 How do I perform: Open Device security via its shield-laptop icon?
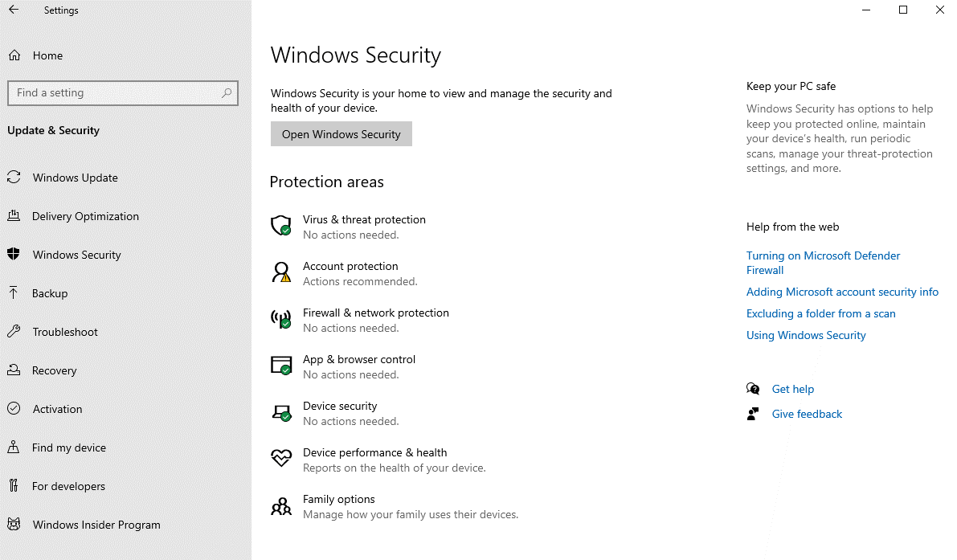point(280,412)
